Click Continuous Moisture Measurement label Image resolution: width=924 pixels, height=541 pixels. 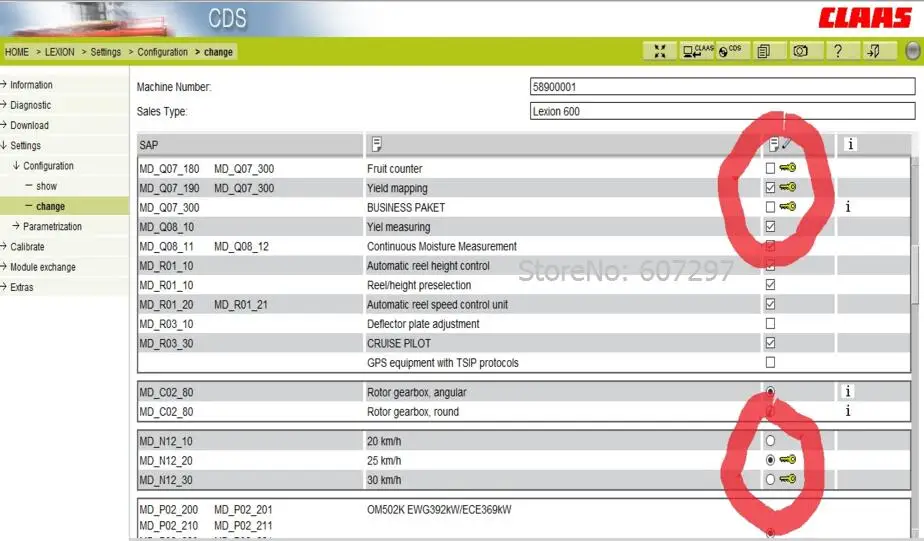[442, 246]
